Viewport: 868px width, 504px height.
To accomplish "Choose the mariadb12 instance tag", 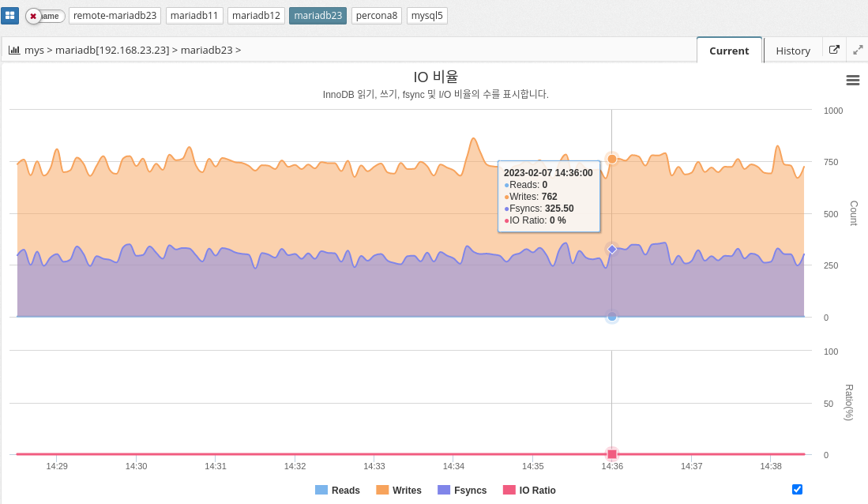I will click(x=256, y=16).
